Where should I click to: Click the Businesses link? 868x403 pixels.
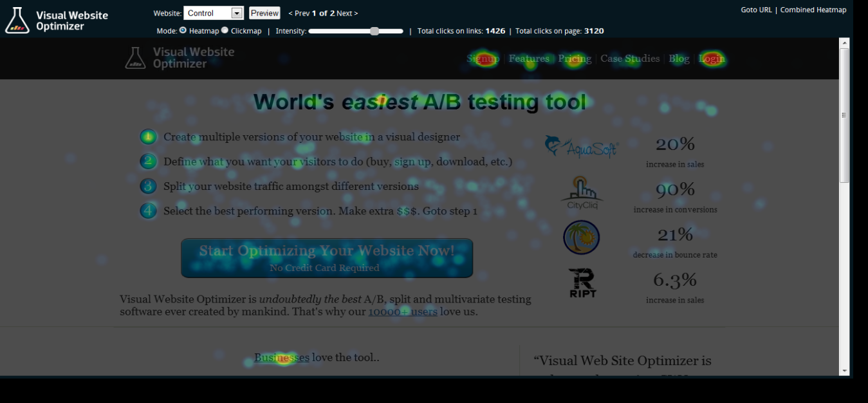(282, 357)
